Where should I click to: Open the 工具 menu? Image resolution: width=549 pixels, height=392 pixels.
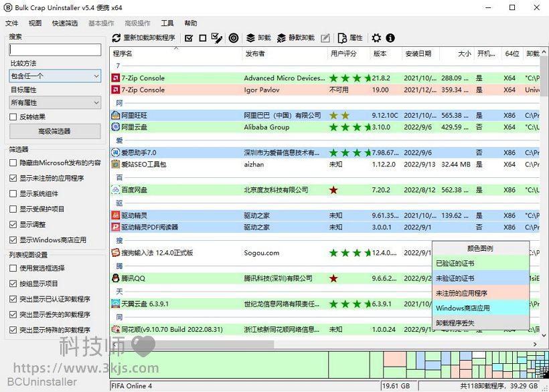tap(167, 23)
